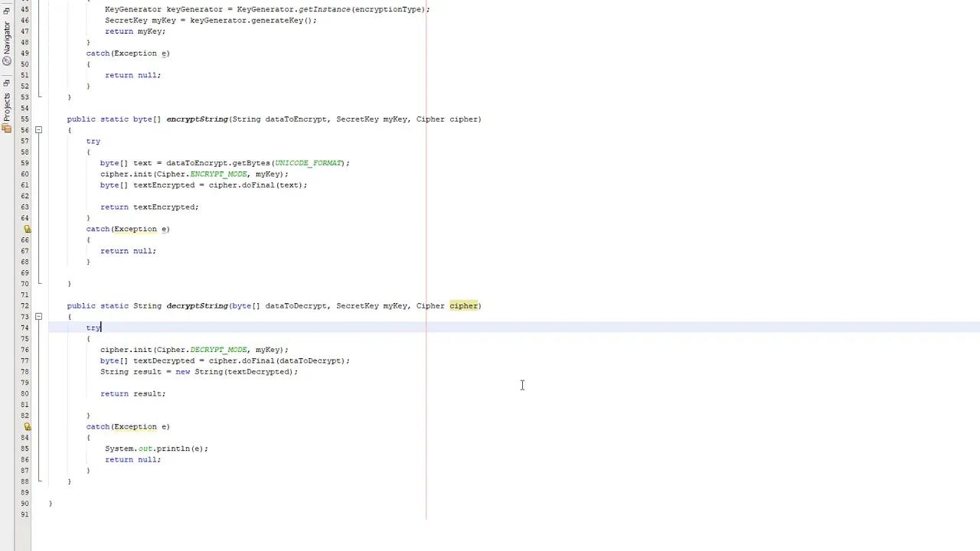This screenshot has width=980, height=551.
Task: Click the DECRYPT_MODE constant on line 76
Action: 218,350
